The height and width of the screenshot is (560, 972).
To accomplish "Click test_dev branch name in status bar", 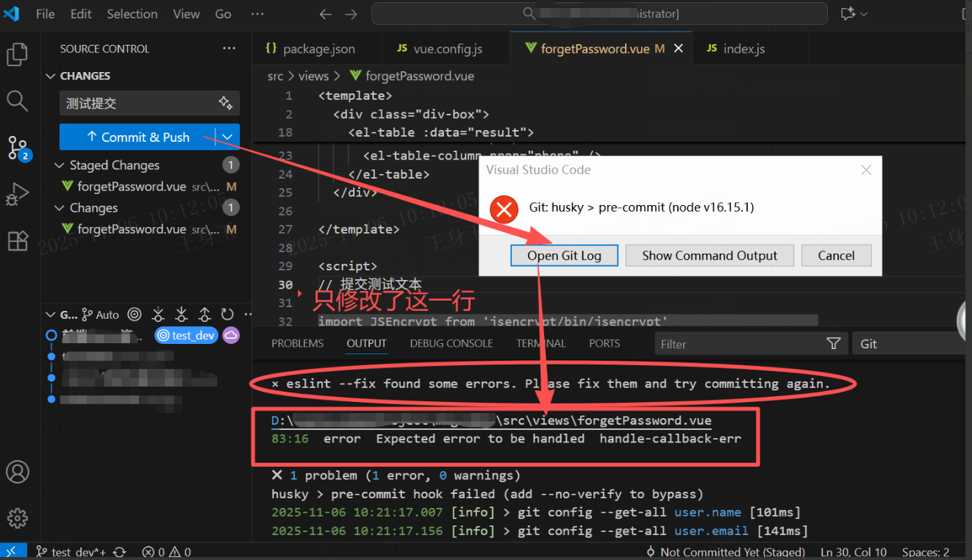I will tap(71, 552).
